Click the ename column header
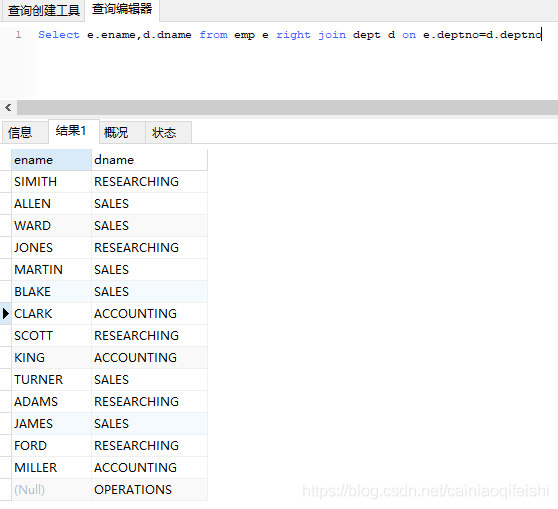558x509 pixels. click(52, 160)
